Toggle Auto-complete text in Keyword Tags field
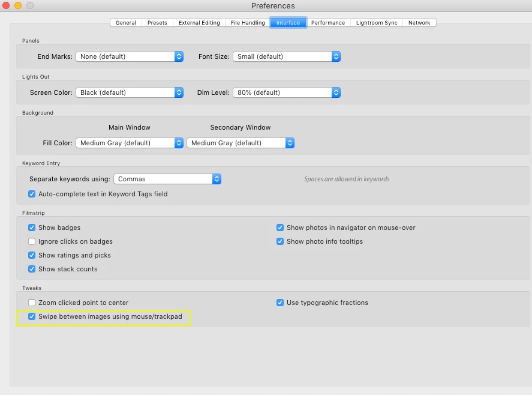This screenshot has height=395, width=532. (x=32, y=194)
